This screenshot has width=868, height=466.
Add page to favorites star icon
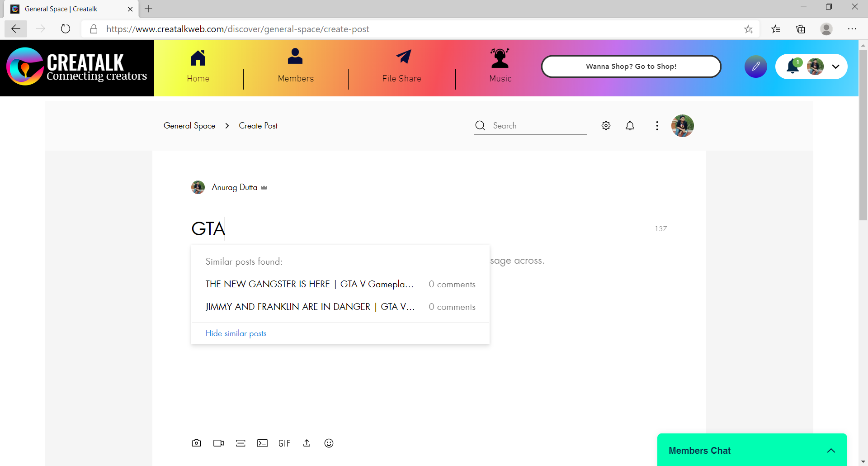tap(749, 29)
